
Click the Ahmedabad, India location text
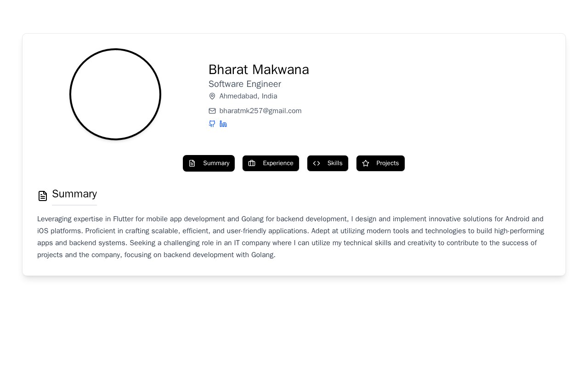[248, 96]
